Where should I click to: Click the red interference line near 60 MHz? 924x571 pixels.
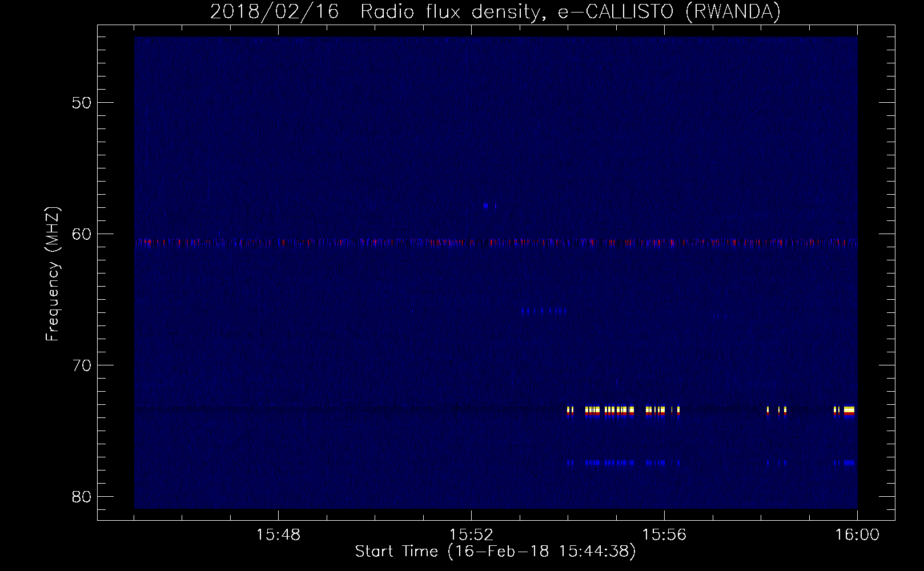496,242
